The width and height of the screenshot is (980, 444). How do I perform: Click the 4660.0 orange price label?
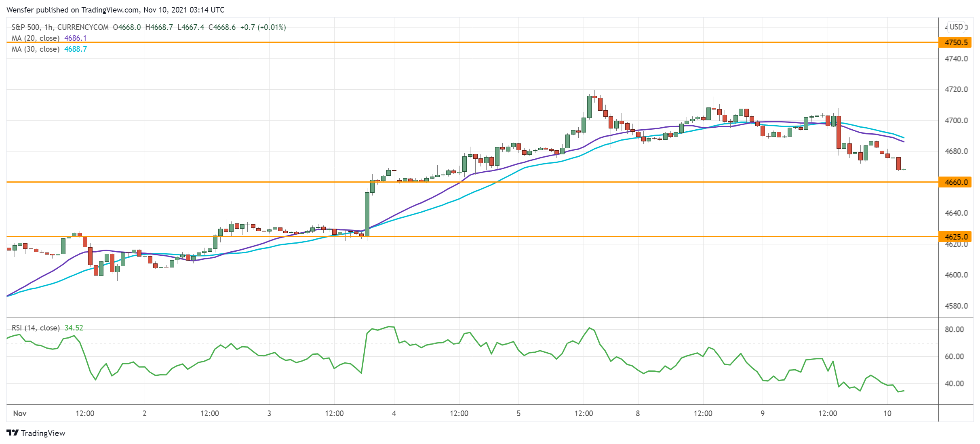(956, 182)
